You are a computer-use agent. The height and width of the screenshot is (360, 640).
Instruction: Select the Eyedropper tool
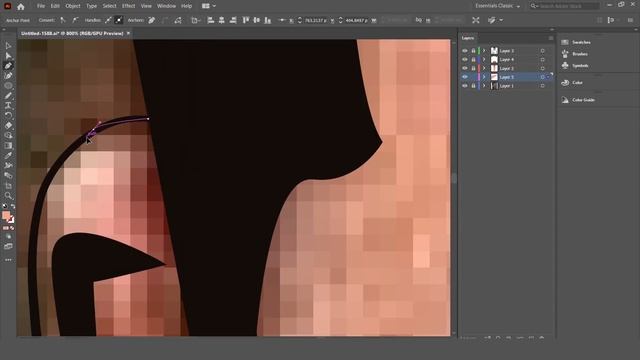tap(8, 155)
